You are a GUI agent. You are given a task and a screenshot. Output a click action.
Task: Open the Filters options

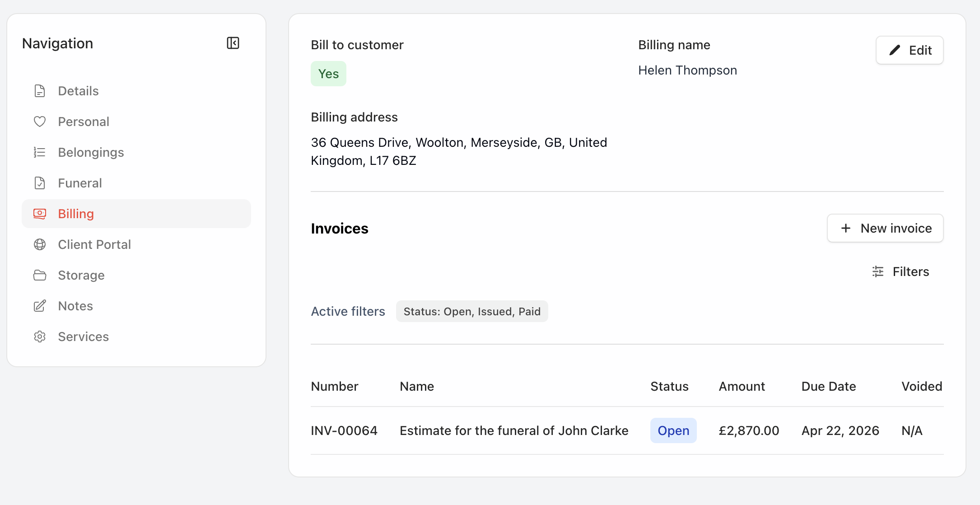click(x=900, y=271)
